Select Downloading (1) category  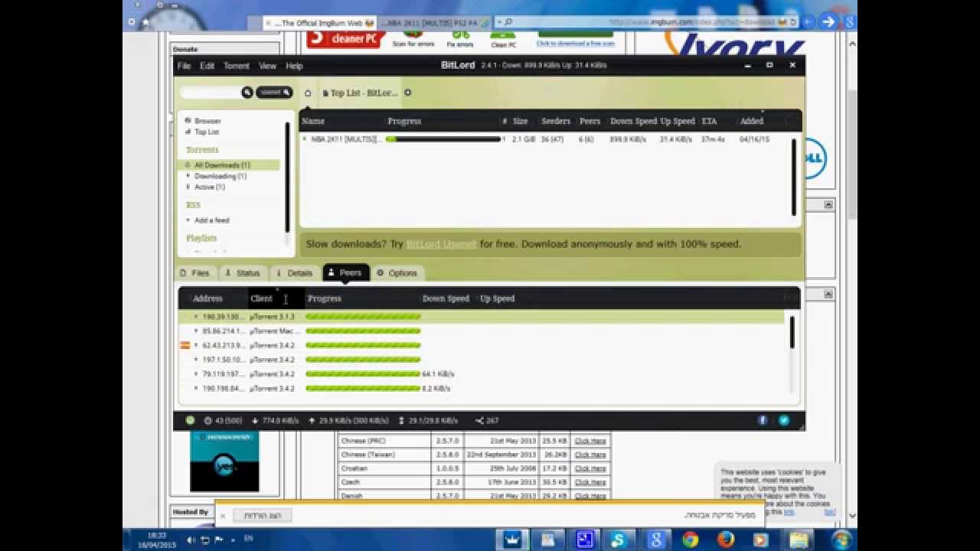coord(220,176)
